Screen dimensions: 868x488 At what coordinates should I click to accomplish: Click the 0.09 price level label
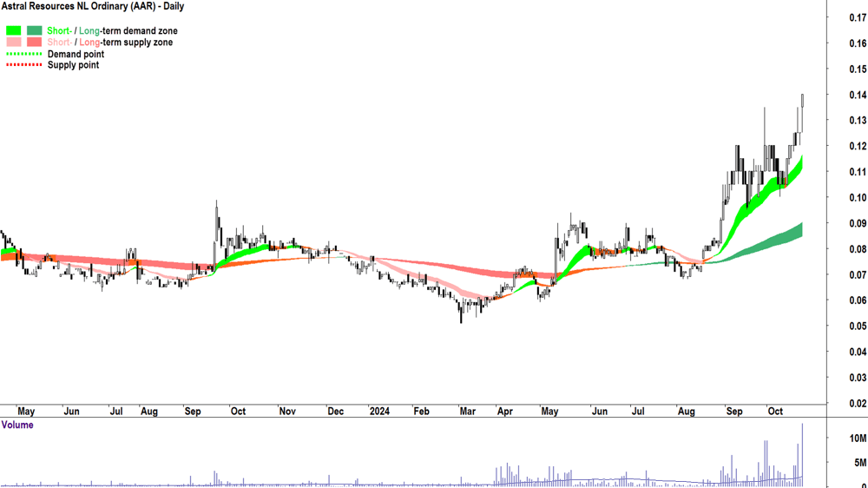pyautogui.click(x=858, y=223)
